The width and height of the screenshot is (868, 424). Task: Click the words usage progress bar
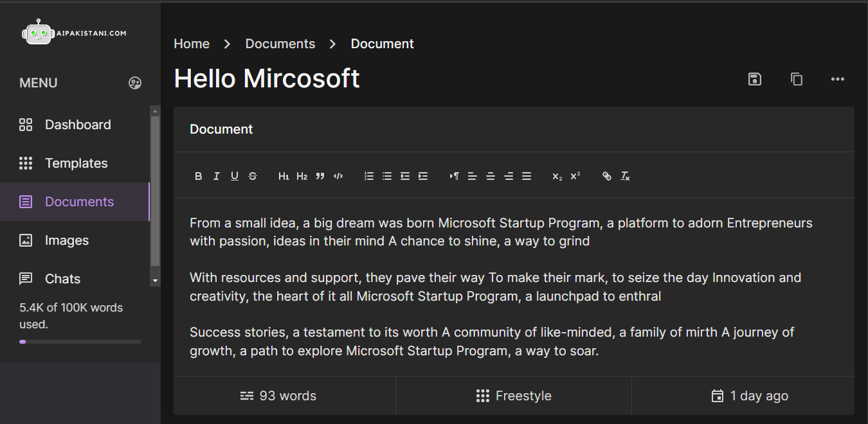point(80,342)
